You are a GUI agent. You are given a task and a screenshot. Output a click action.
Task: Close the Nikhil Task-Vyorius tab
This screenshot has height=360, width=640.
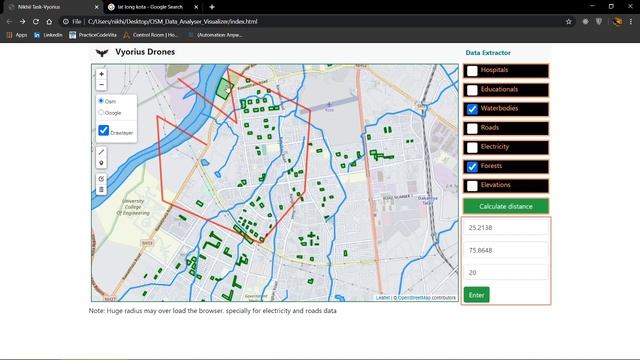[96, 7]
